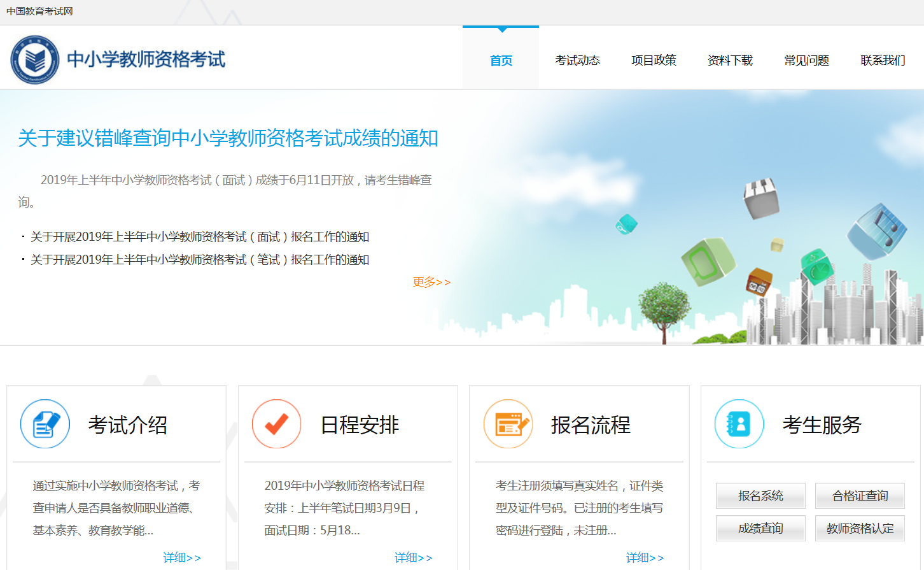Click the 中小学教师资格考试 site title
This screenshot has height=570, width=924.
(146, 59)
